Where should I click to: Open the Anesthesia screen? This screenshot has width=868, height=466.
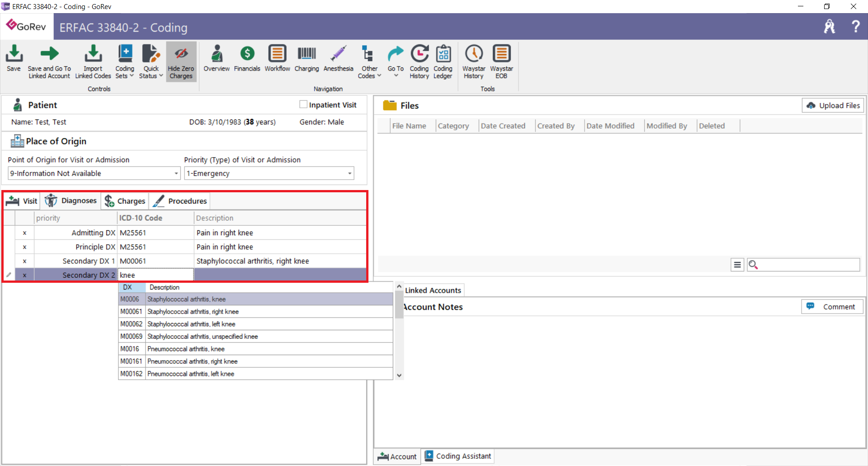pos(338,58)
